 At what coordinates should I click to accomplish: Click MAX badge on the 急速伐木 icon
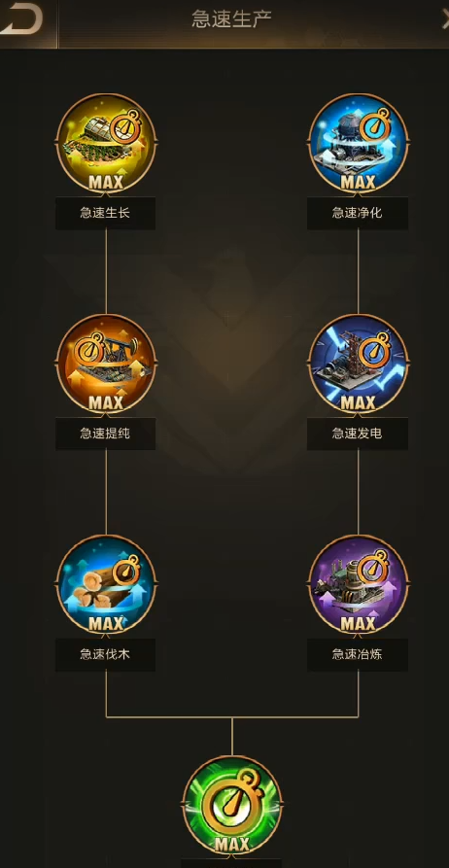click(x=106, y=623)
